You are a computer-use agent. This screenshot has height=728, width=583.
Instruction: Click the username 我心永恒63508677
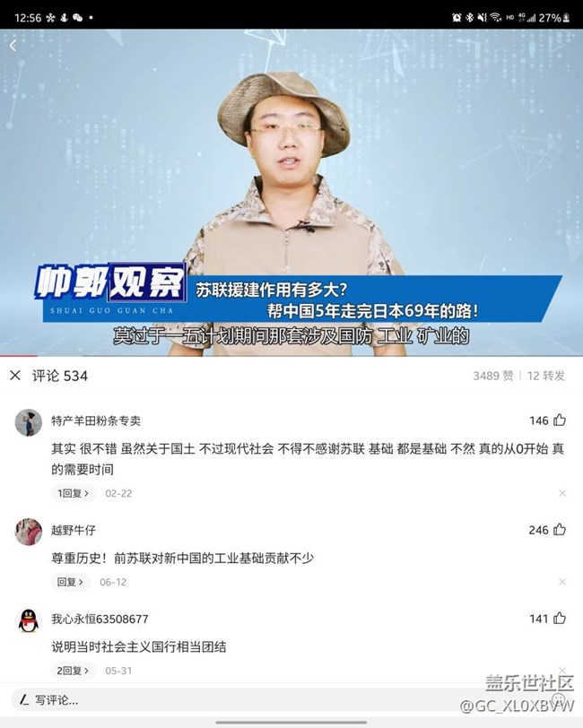tap(100, 619)
